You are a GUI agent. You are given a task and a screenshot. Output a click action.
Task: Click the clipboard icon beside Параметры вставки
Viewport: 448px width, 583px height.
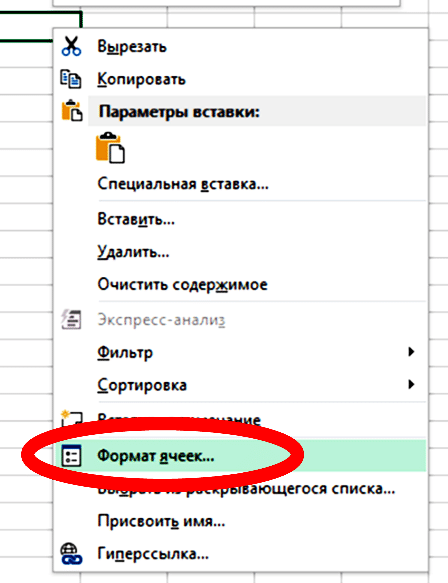tap(71, 111)
